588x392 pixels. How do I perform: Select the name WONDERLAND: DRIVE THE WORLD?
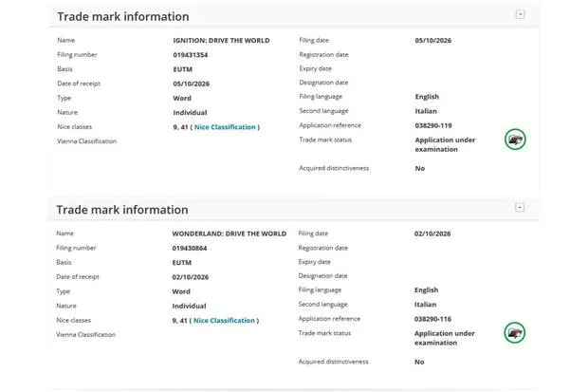coord(230,233)
